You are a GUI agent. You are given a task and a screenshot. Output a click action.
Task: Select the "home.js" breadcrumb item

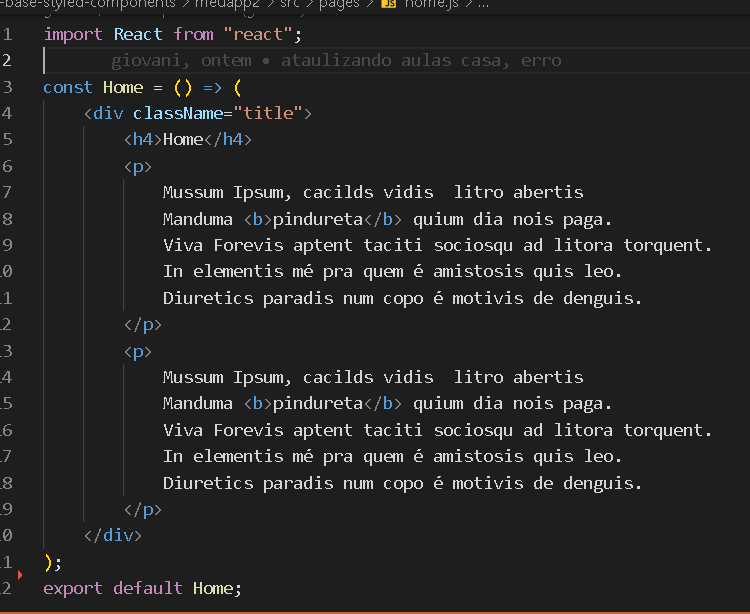431,4
